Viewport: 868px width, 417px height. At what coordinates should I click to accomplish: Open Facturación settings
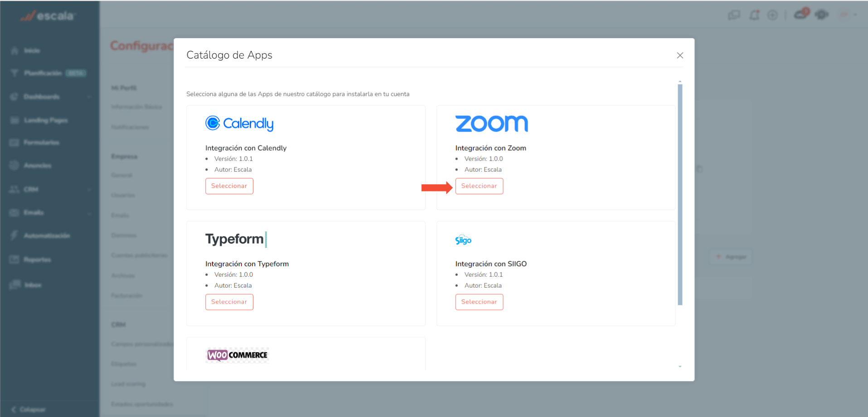click(127, 295)
